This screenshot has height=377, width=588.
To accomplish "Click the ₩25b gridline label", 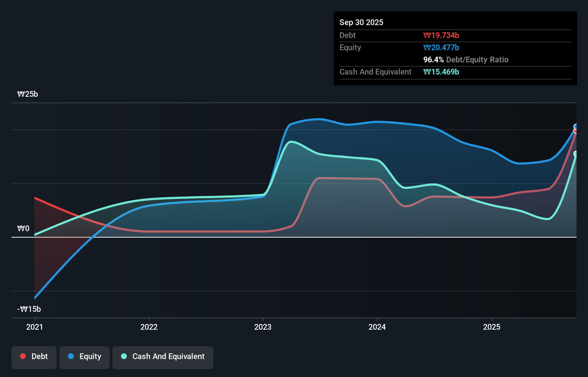I will pos(28,94).
